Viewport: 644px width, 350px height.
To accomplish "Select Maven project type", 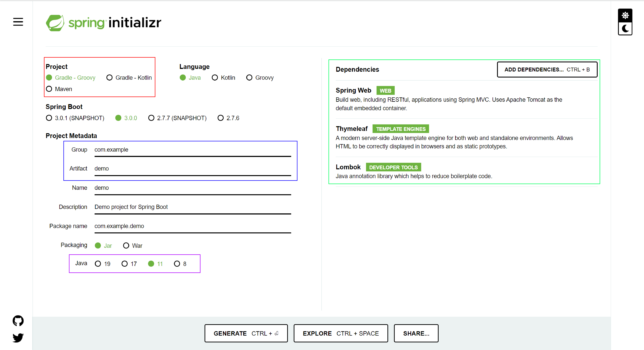I will [49, 89].
